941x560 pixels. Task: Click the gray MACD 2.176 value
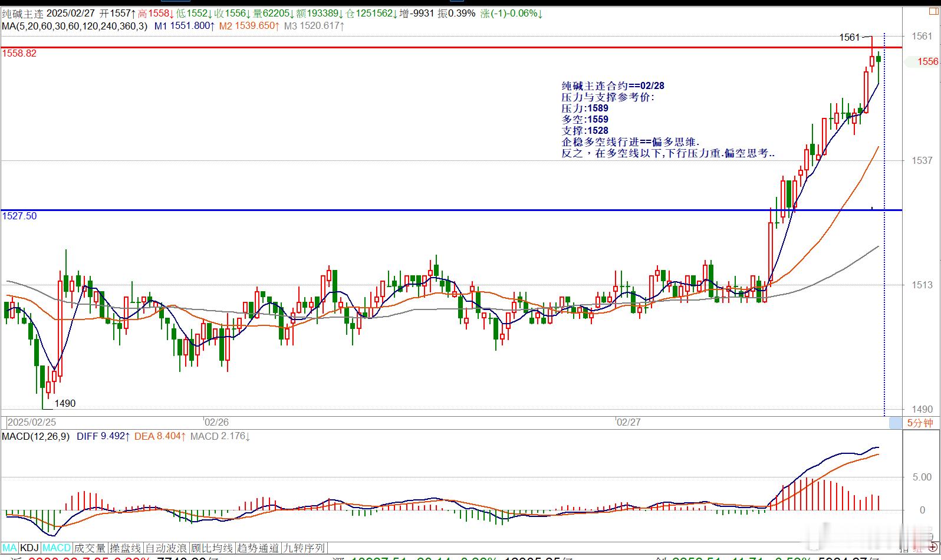(221, 436)
